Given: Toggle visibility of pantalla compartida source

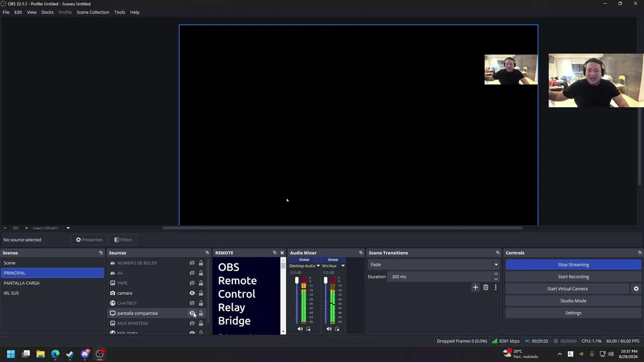Looking at the screenshot, I should point(192,313).
